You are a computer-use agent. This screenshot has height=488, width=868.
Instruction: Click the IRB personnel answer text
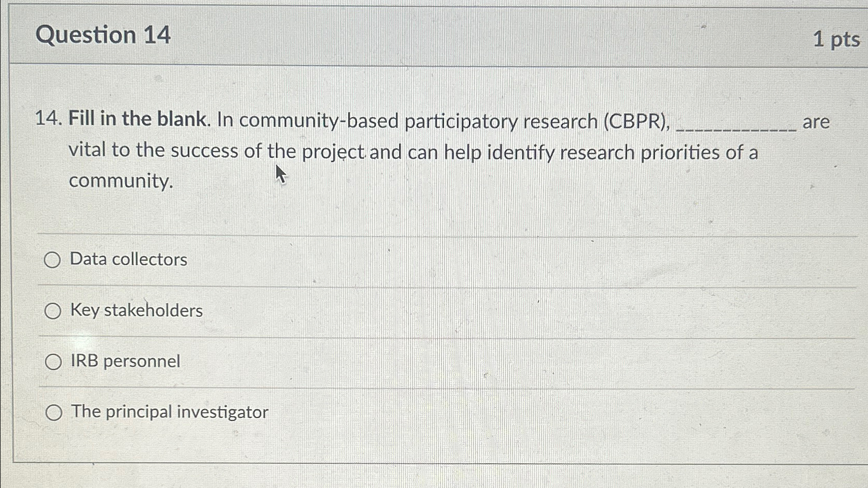pos(125,361)
